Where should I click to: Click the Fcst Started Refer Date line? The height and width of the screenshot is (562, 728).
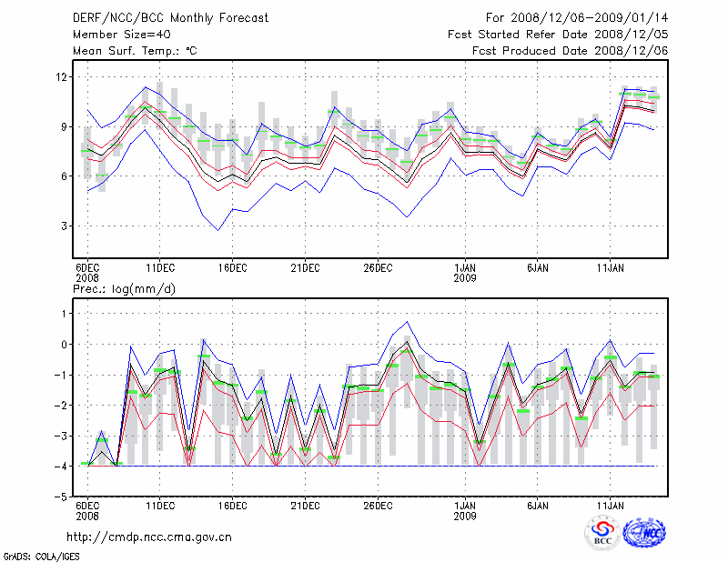[558, 35]
